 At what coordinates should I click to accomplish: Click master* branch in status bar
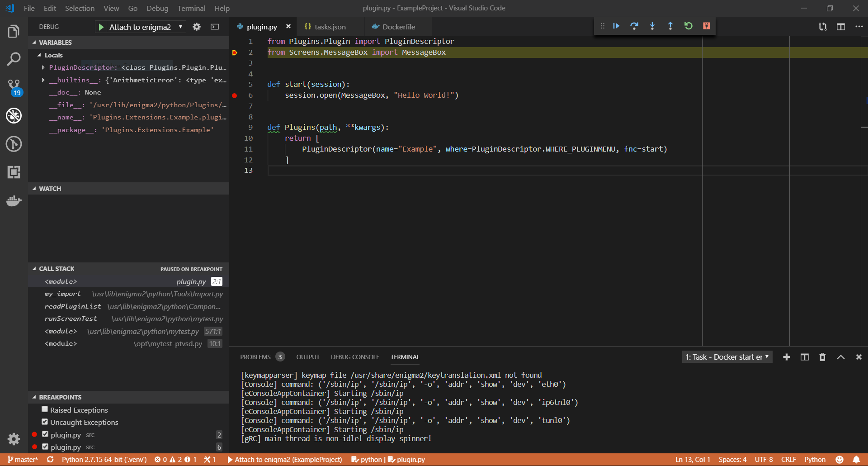click(x=23, y=460)
